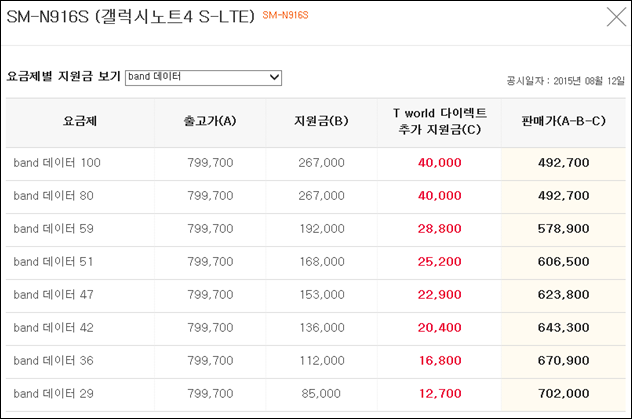Click the 판매가(A-B-C) column header
This screenshot has height=419, width=632.
pos(563,121)
